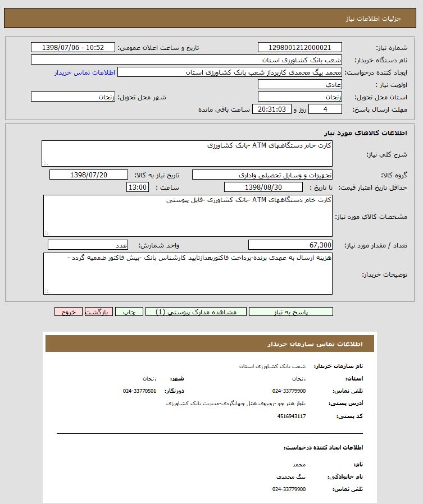Click the پاسخ به نیاز (respond to need) button

coord(290,312)
